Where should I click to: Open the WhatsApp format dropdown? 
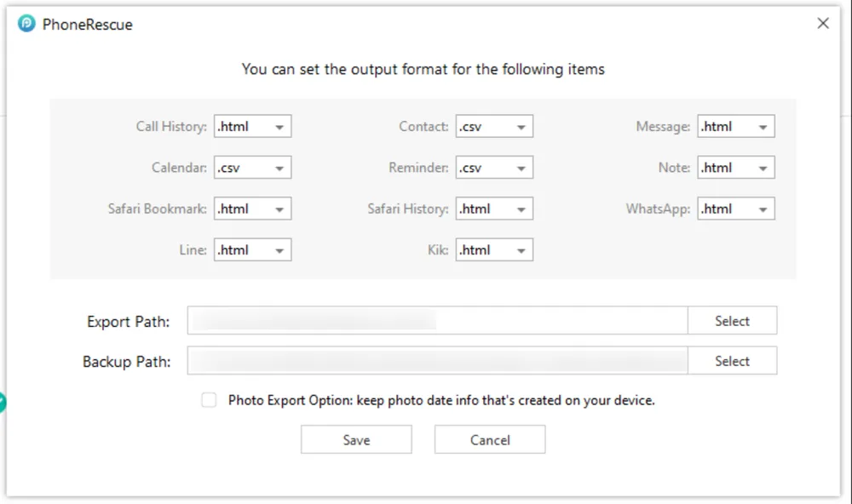736,209
